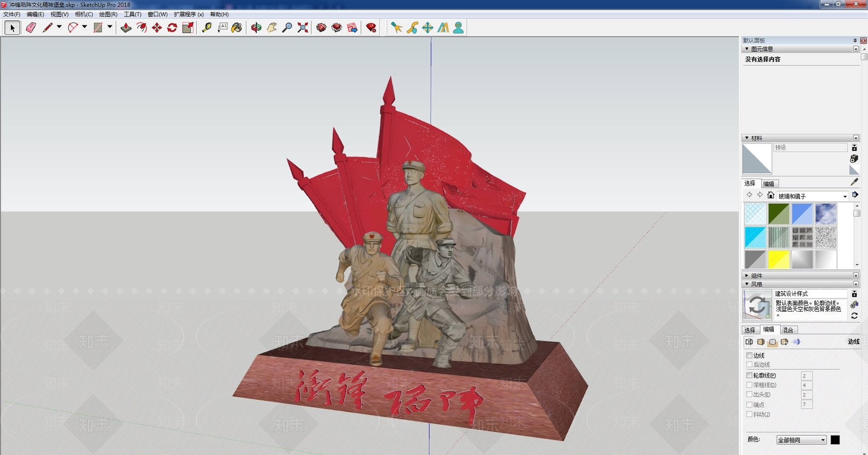868x455 pixels.
Task: Collapse the 风格 styles section
Action: [747, 284]
